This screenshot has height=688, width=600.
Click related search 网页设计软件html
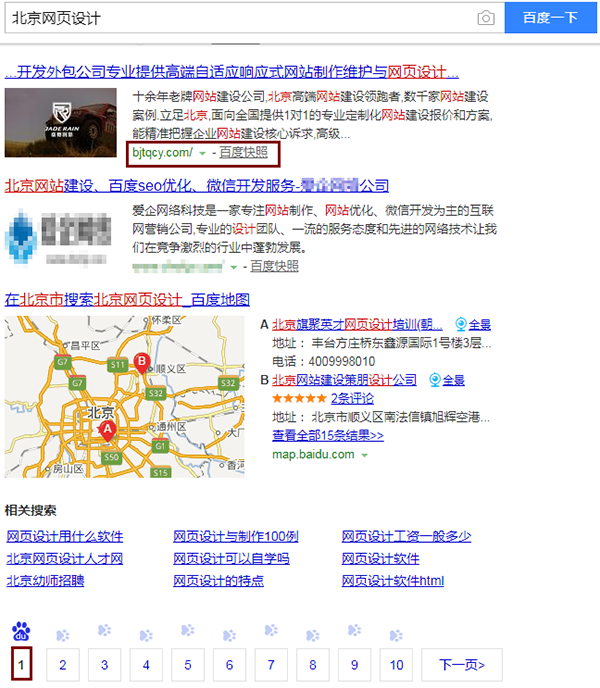[392, 580]
